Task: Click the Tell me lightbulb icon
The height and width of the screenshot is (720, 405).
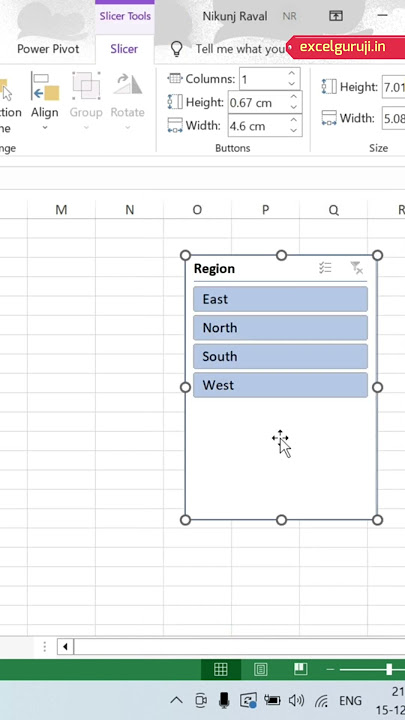Action: pos(176,49)
